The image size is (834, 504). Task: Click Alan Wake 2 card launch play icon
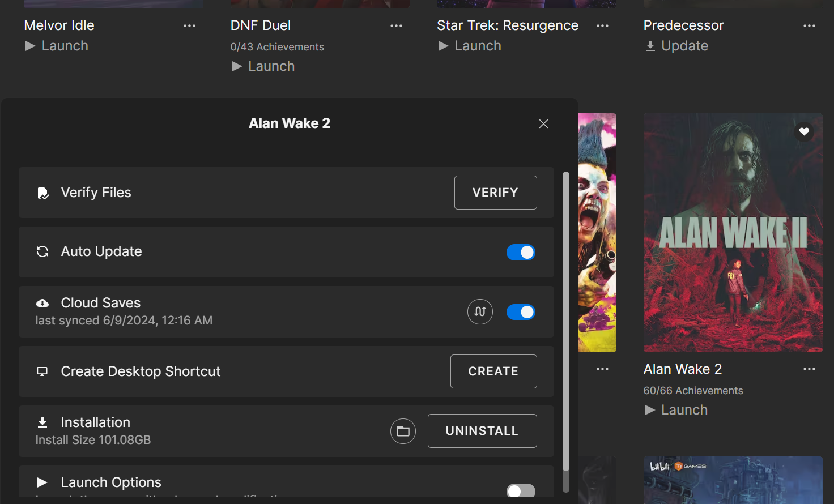650,410
